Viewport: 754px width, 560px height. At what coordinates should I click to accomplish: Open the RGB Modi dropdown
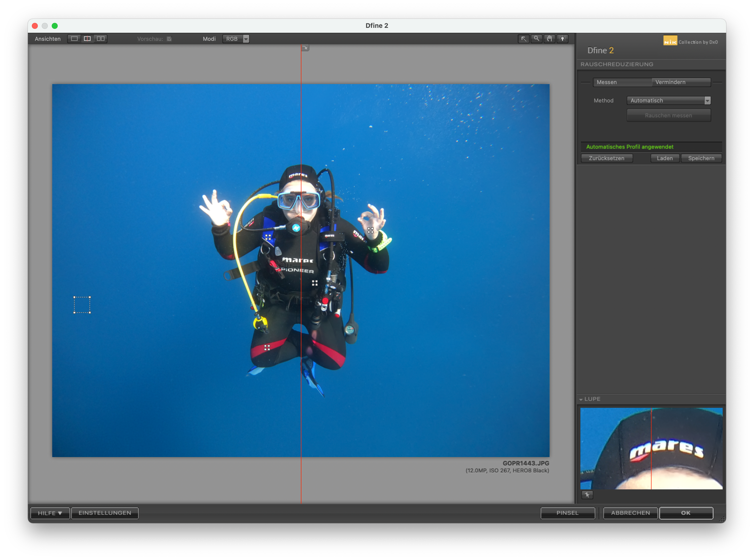[236, 39]
